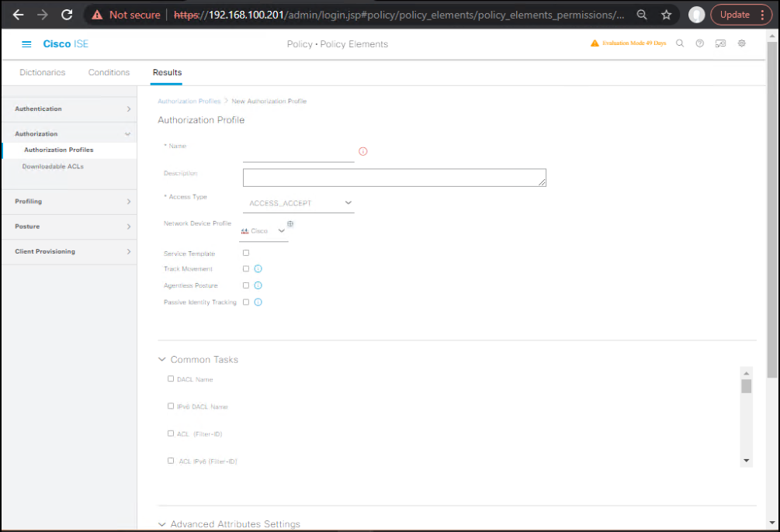780x532 pixels.
Task: Open the browser profile avatar
Action: point(696,15)
